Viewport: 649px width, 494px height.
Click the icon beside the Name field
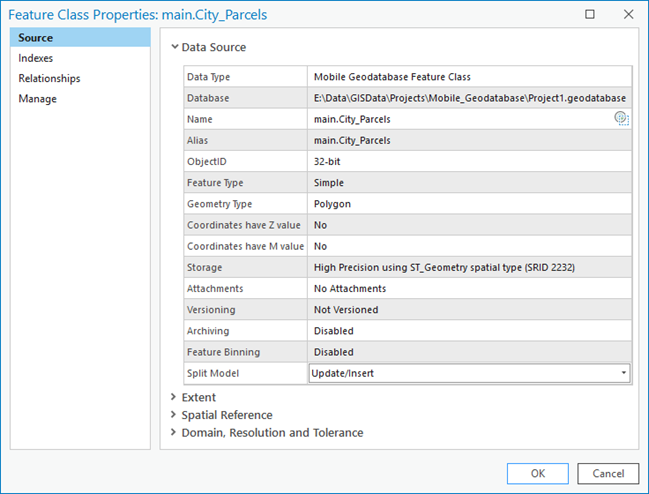[x=621, y=119]
